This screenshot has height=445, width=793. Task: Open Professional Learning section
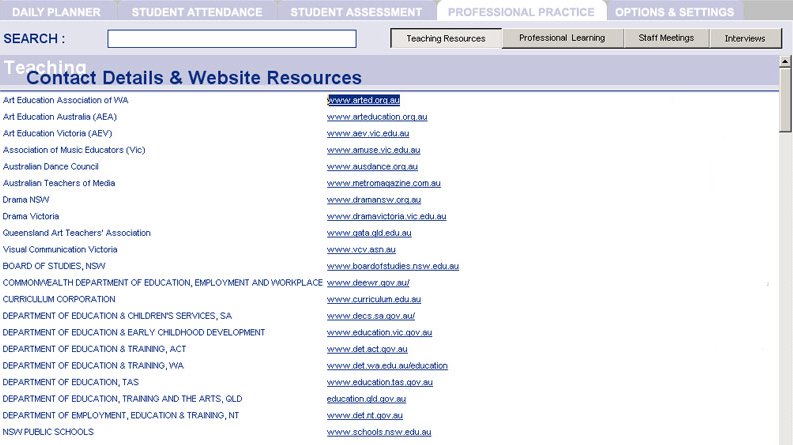tap(562, 38)
